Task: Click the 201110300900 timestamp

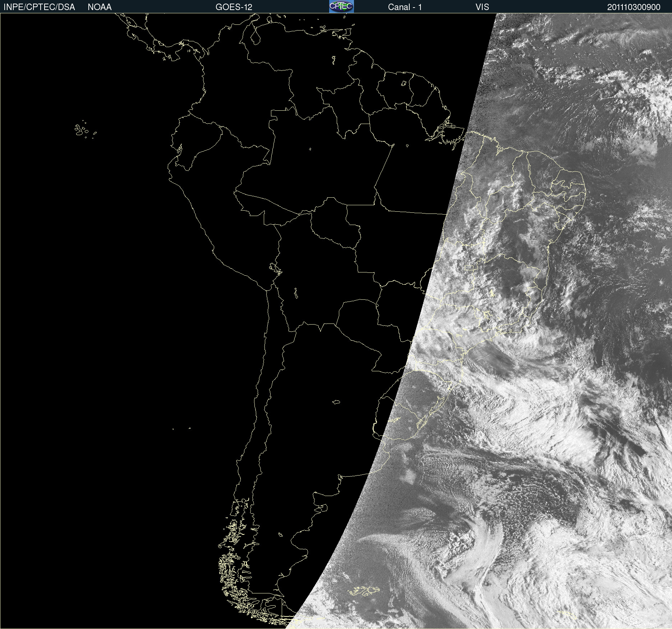Action: click(634, 7)
